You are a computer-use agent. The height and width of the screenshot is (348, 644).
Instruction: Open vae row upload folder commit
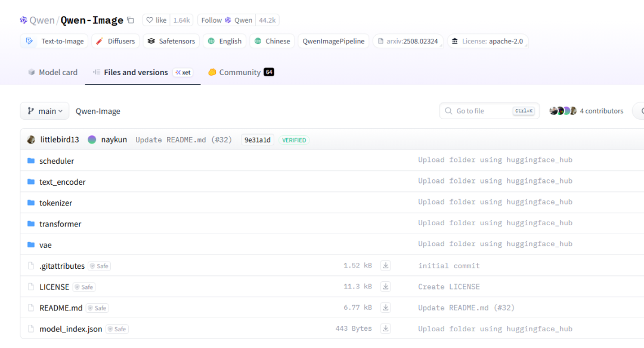495,244
